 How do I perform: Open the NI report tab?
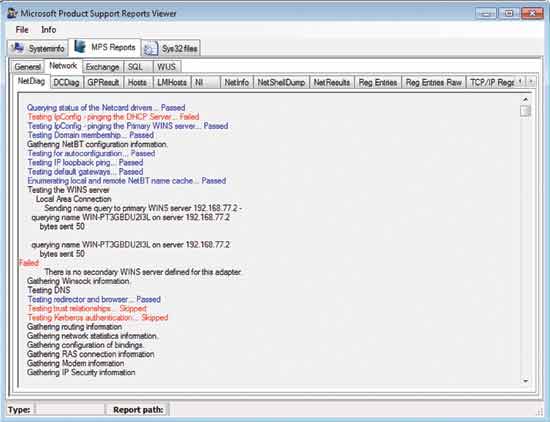[x=206, y=82]
